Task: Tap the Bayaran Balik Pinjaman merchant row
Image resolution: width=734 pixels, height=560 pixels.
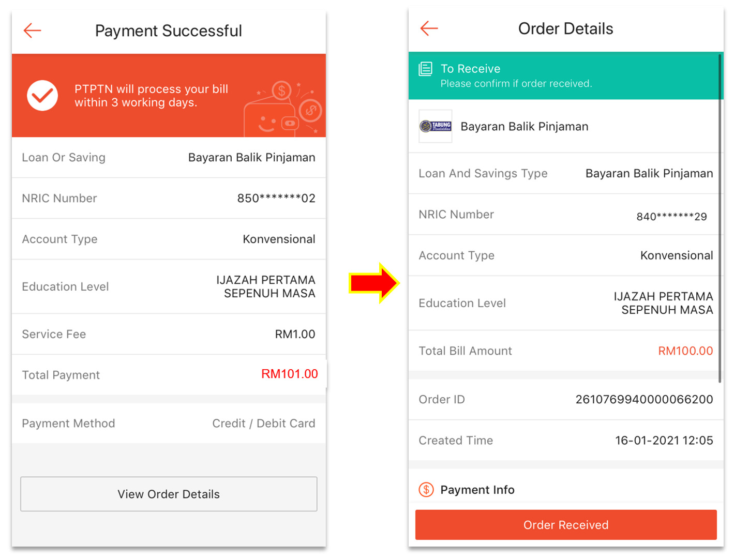Action: (524, 127)
